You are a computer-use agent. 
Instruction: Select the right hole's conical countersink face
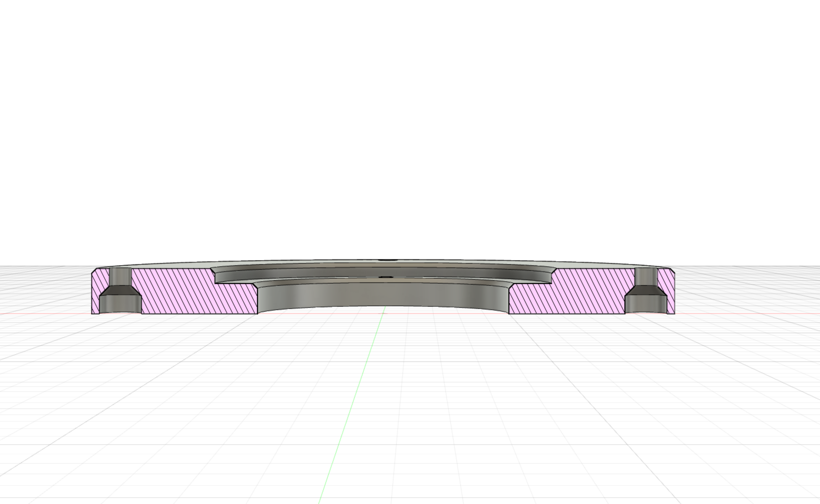click(646, 290)
